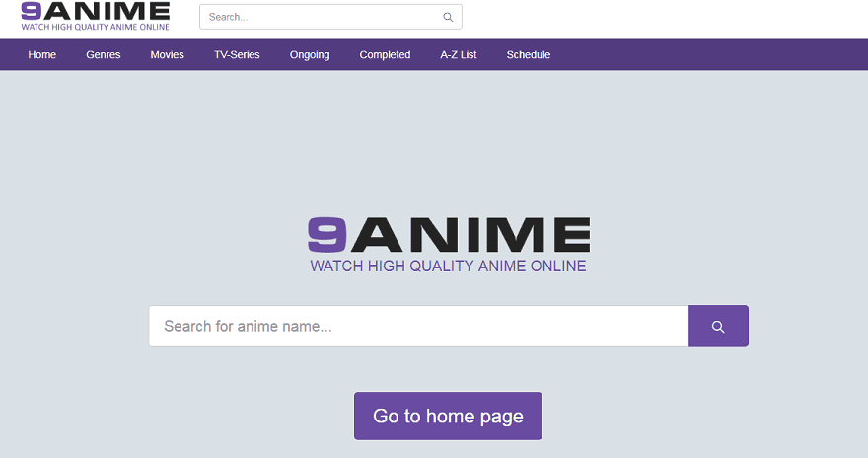
Task: Open the Completed anime page
Action: pyautogui.click(x=385, y=55)
